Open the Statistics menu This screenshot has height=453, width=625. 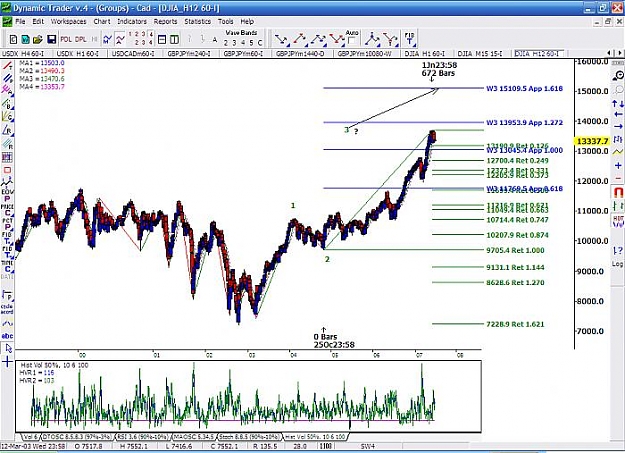click(x=197, y=22)
